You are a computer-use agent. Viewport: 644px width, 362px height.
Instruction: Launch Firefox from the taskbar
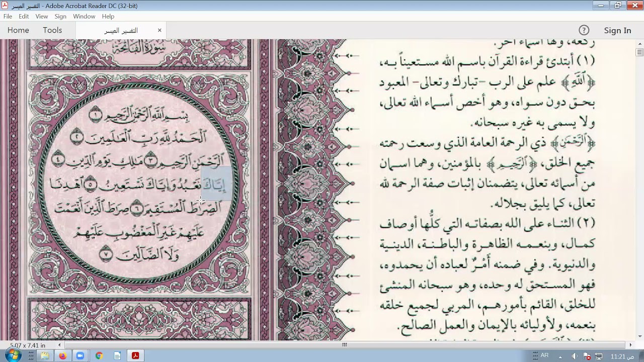coord(62,356)
